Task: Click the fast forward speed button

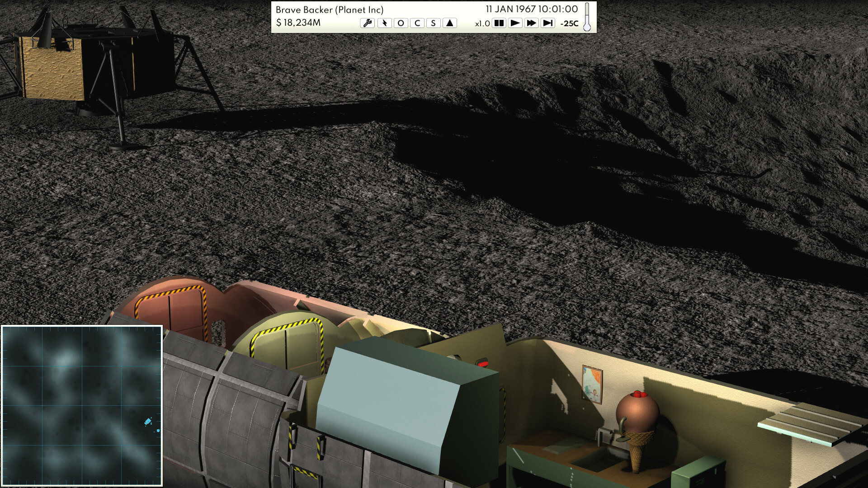Action: (x=531, y=23)
